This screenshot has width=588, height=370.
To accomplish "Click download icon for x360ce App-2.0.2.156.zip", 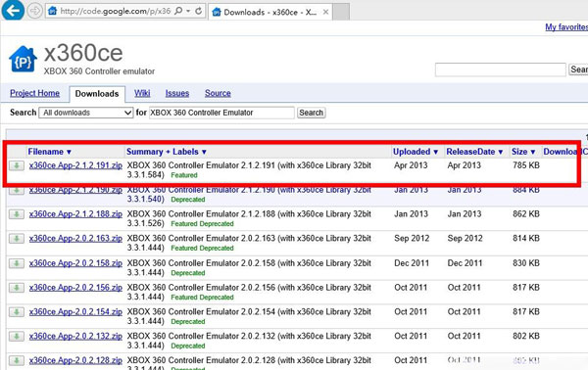I will pos(17,288).
